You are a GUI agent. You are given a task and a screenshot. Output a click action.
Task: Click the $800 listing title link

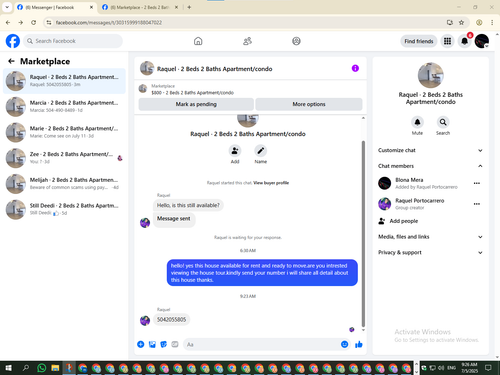(x=193, y=93)
